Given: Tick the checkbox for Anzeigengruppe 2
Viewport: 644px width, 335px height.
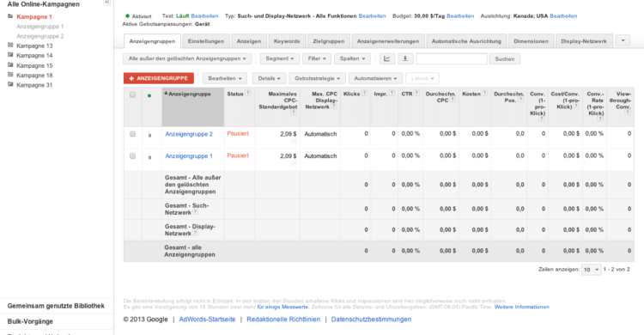Looking at the screenshot, I should 132,134.
